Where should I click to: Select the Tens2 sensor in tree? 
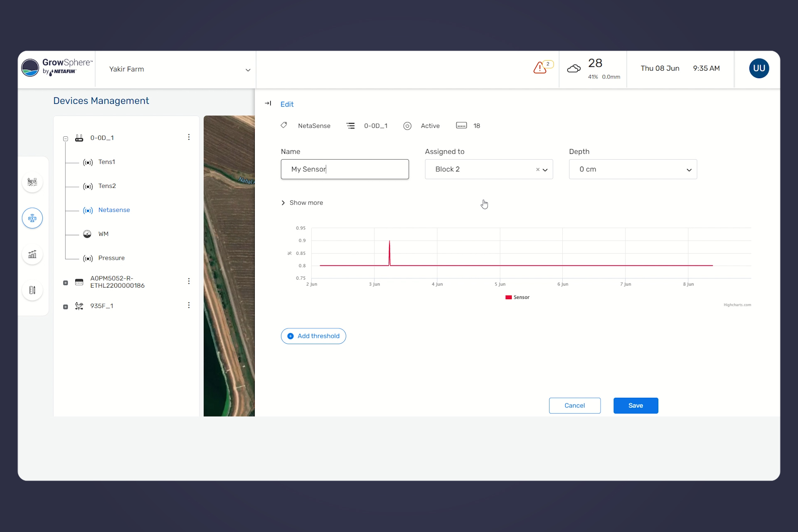(107, 186)
